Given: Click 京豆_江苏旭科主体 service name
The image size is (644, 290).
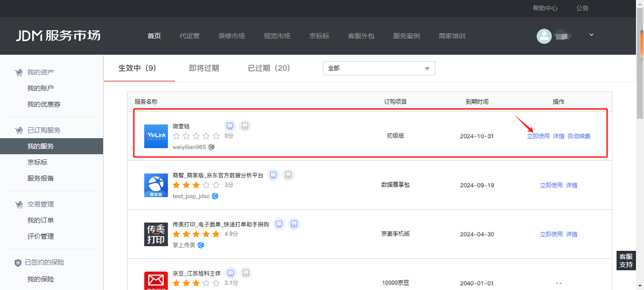Looking at the screenshot, I should coord(197,273).
